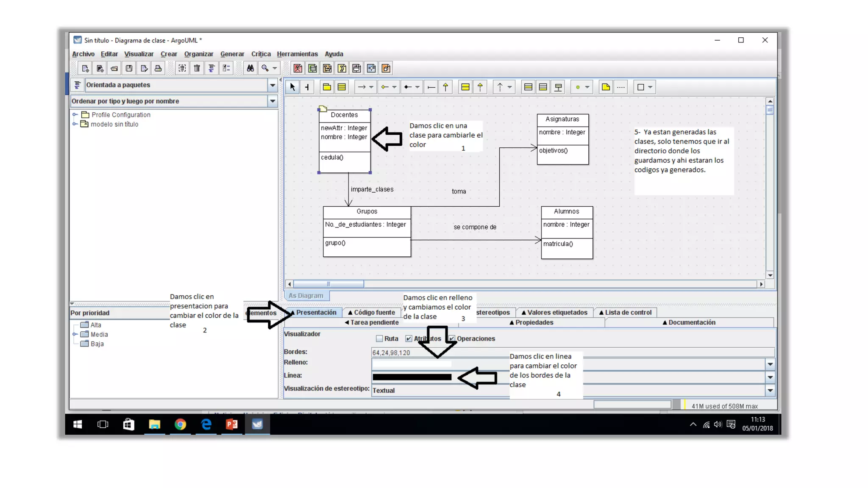Open the Relleno color dropdown arrow

click(x=770, y=364)
